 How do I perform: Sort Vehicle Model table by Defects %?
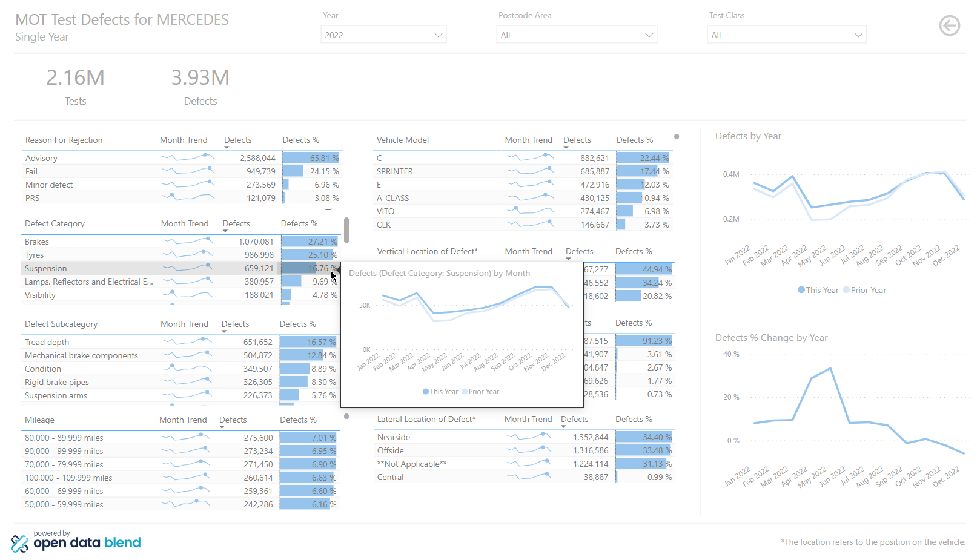pyautogui.click(x=635, y=140)
